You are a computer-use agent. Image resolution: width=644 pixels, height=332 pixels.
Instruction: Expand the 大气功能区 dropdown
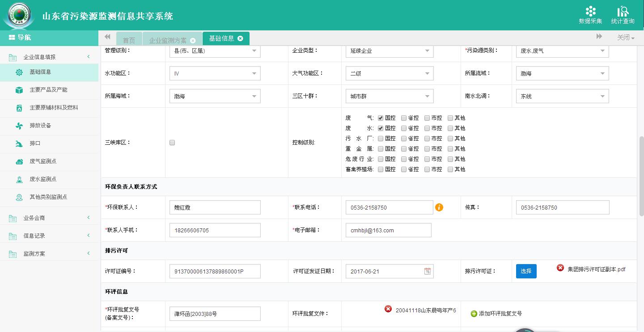(x=389, y=74)
